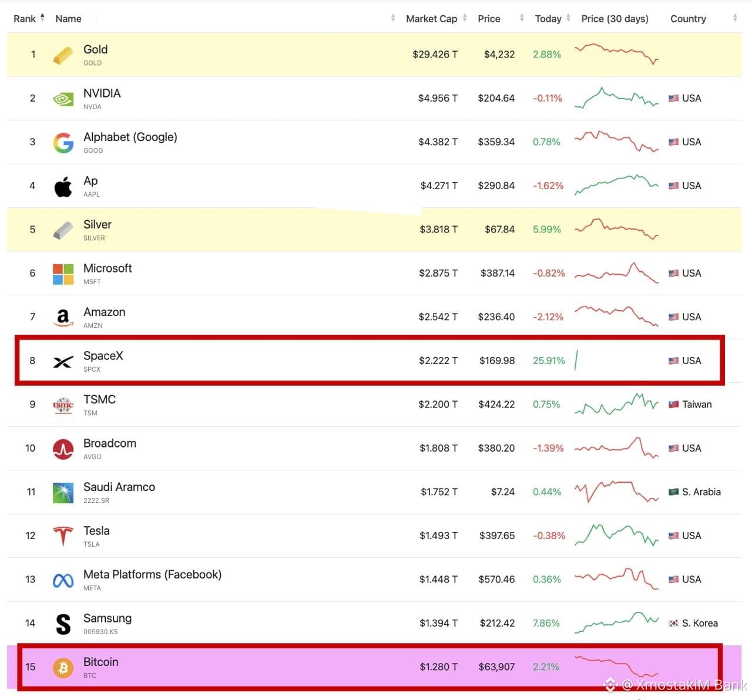Click the S. Korea country label
The height and width of the screenshot is (700, 752).
(700, 623)
